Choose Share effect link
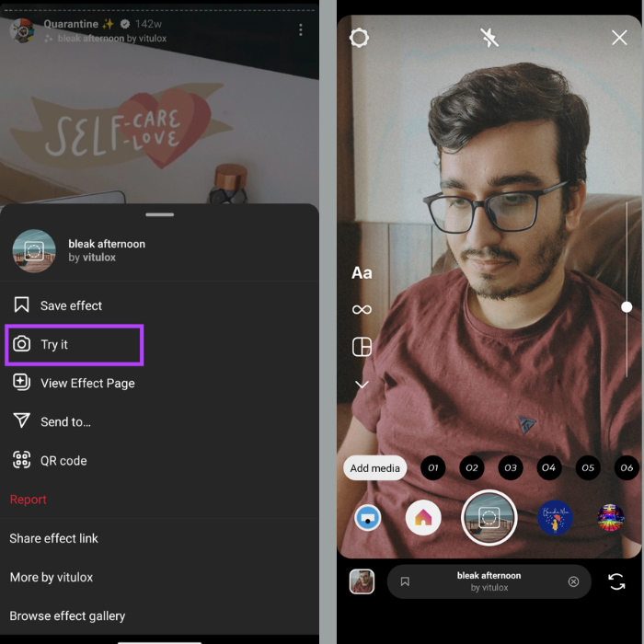Screen dimensions: 644x644 point(53,538)
